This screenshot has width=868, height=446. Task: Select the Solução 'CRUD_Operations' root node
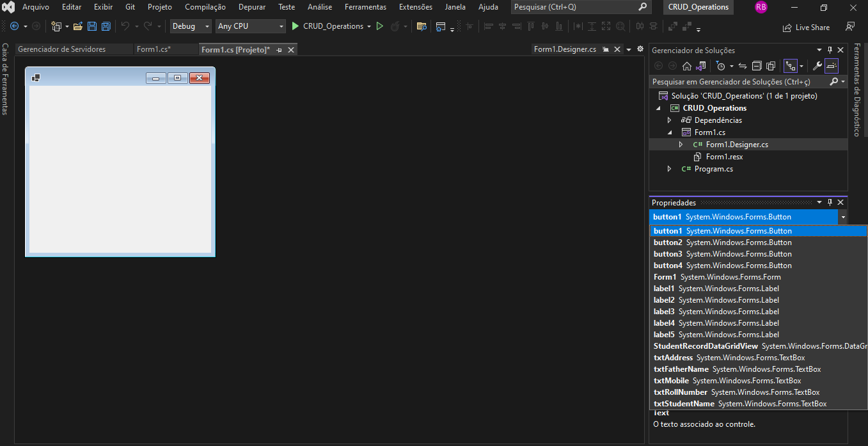744,96
